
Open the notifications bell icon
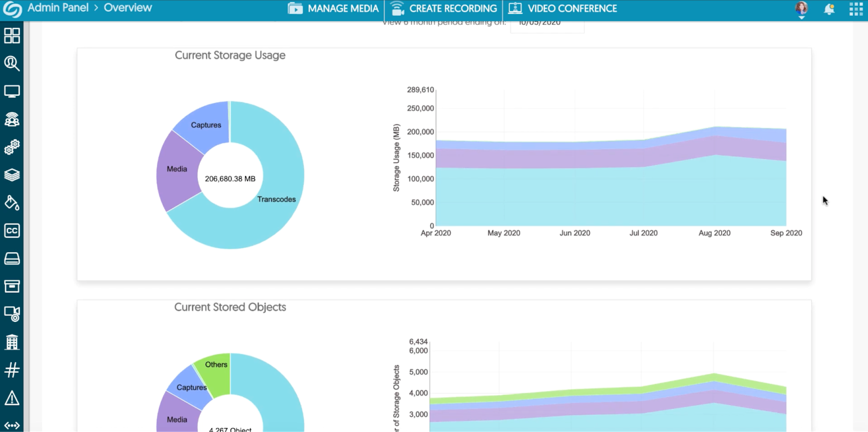(x=829, y=9)
